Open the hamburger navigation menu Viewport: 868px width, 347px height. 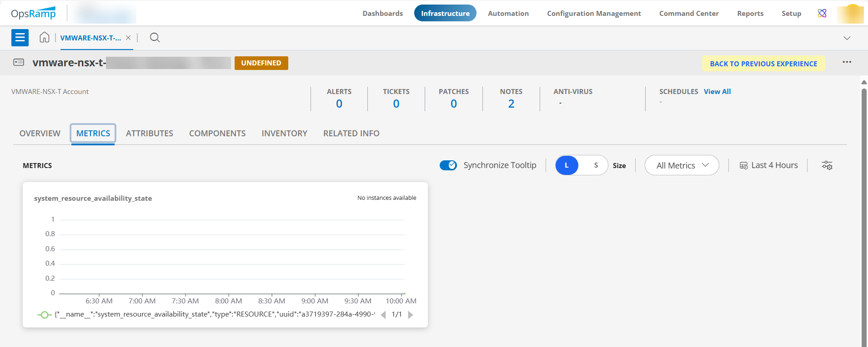click(20, 38)
